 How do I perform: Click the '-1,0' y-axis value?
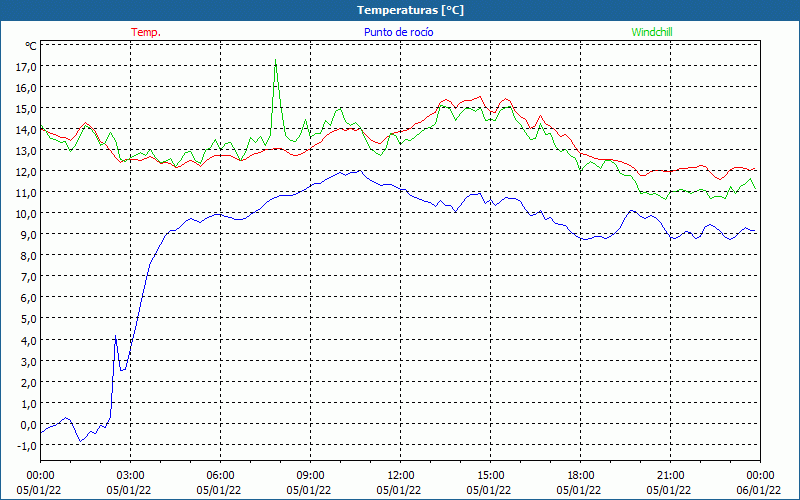click(27, 446)
